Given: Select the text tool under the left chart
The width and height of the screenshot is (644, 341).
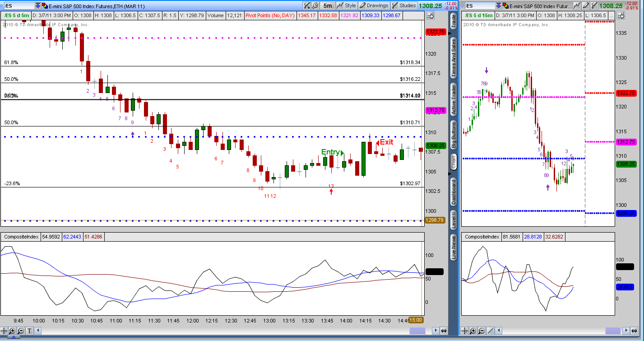Looking at the screenshot, I should [x=28, y=331].
